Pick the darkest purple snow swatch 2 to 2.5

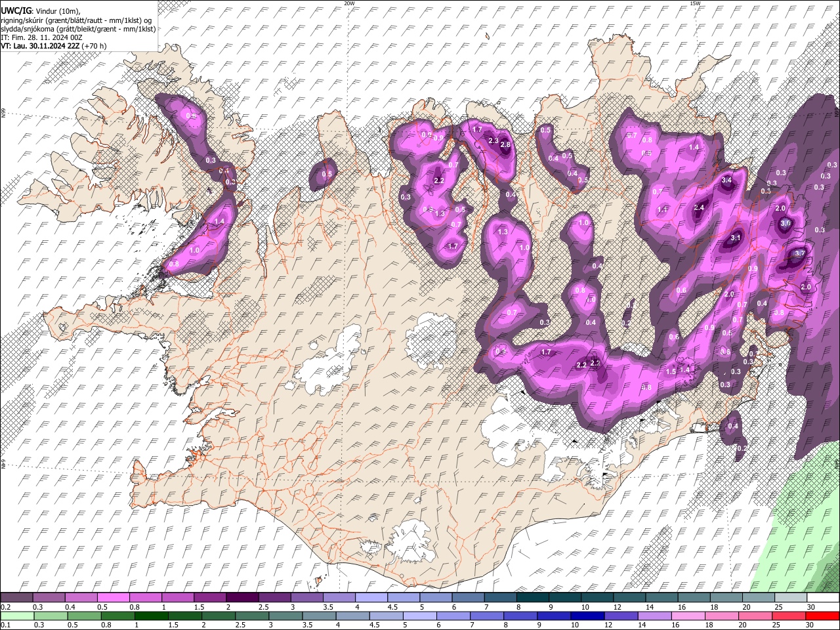(242, 598)
